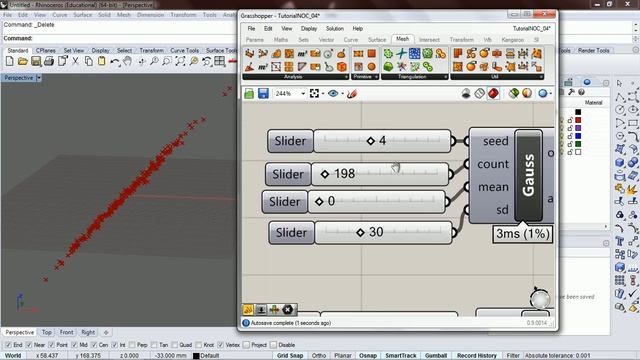This screenshot has width=640, height=360.
Task: Expand the Analysis panel dropdown
Action: [346, 77]
